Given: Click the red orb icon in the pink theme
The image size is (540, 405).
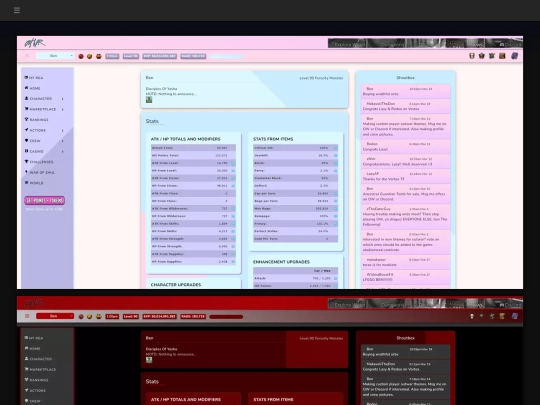Looking at the screenshot, I should pos(81,56).
